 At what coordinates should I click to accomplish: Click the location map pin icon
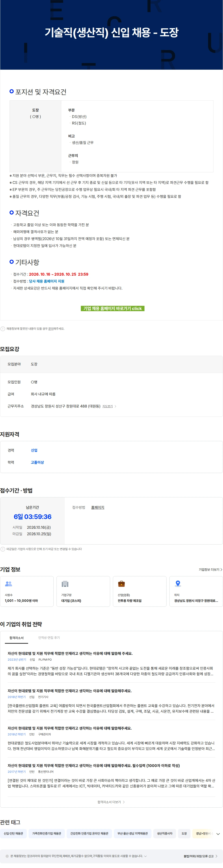(x=178, y=584)
